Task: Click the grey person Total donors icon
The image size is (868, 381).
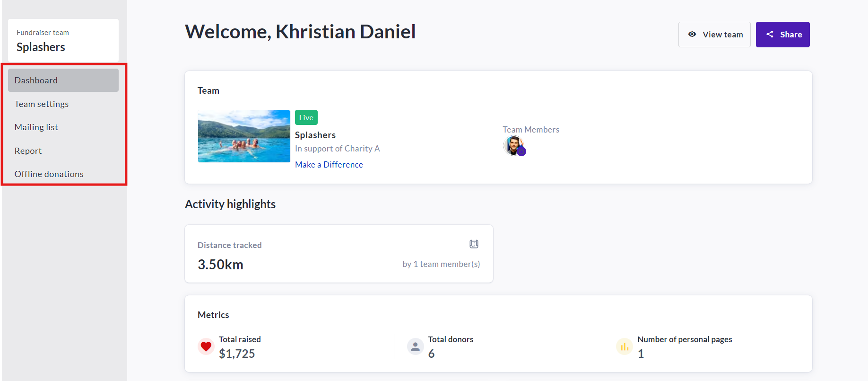Action: (415, 346)
